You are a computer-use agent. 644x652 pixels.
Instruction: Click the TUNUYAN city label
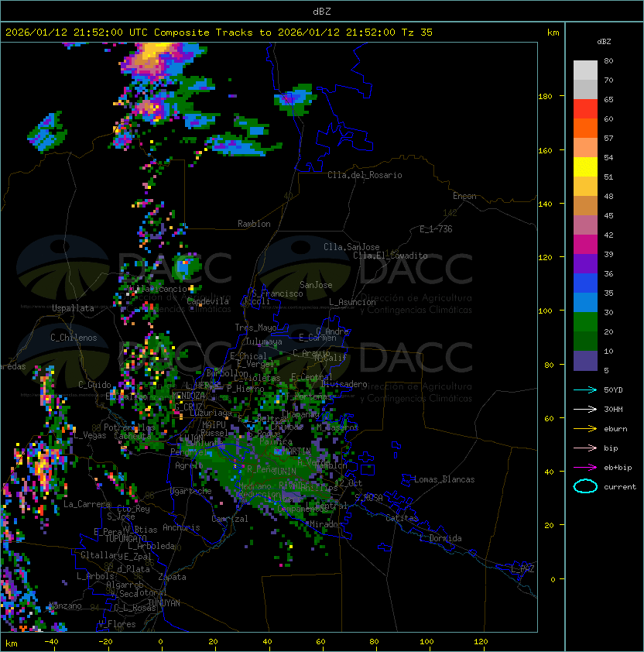click(x=164, y=603)
